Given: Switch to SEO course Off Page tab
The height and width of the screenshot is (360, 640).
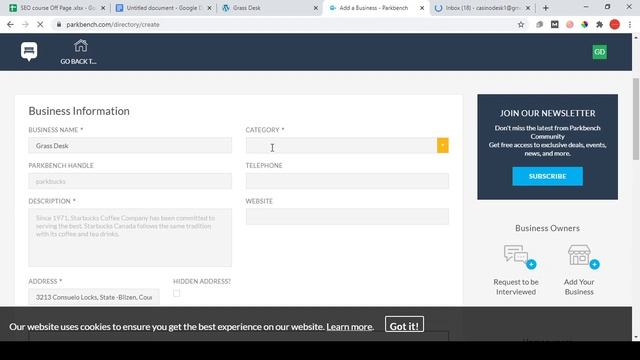Looking at the screenshot, I should (57, 8).
